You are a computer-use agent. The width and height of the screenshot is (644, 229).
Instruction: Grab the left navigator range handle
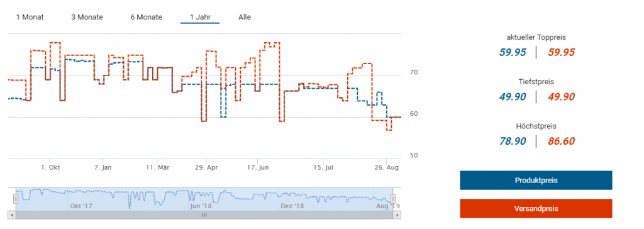click(16, 199)
